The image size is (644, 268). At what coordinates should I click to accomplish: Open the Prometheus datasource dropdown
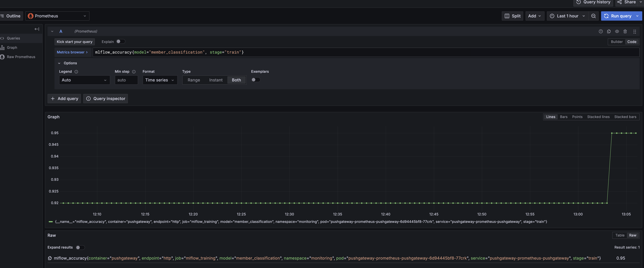click(57, 16)
